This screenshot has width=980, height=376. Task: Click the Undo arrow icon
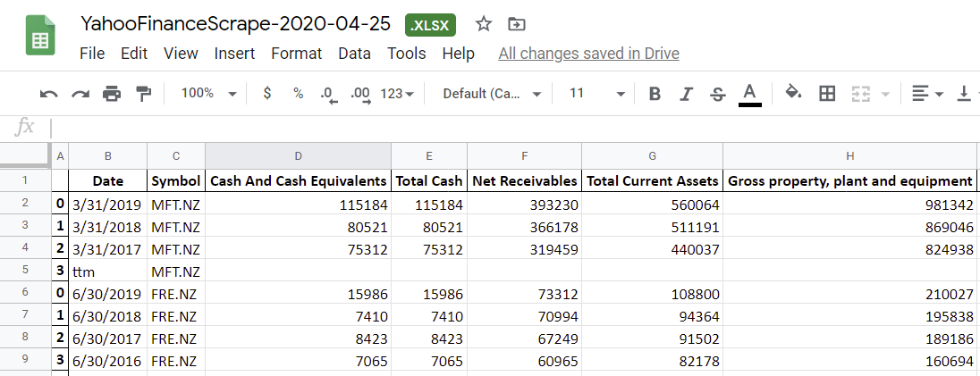[48, 94]
